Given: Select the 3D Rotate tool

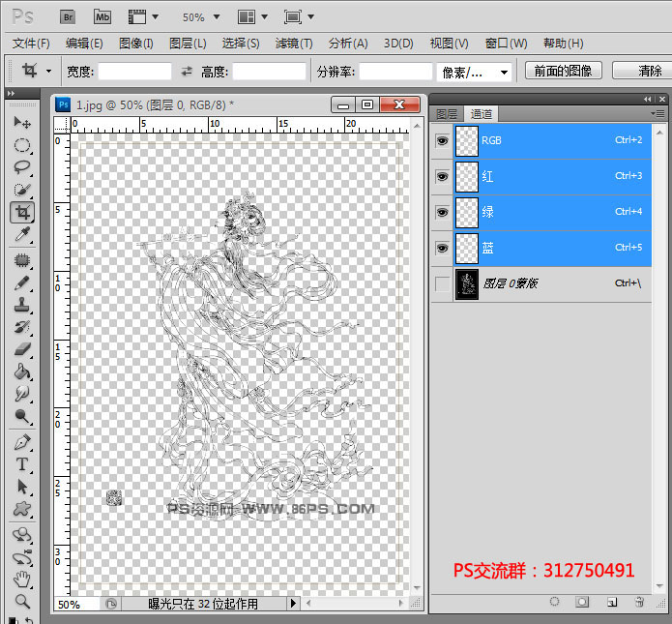Looking at the screenshot, I should [x=22, y=535].
